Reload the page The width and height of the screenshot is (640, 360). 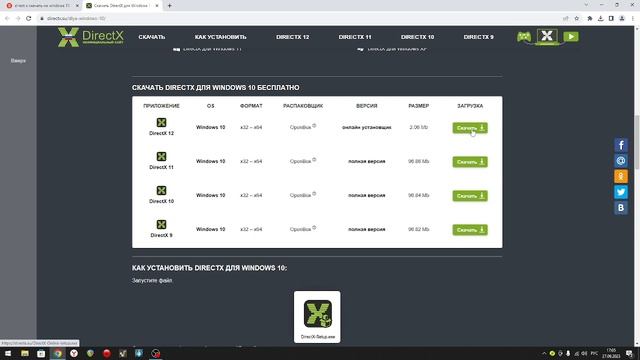click(x=29, y=18)
